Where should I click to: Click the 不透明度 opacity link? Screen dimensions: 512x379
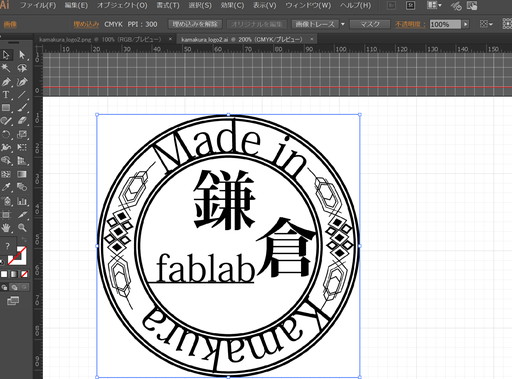click(410, 24)
